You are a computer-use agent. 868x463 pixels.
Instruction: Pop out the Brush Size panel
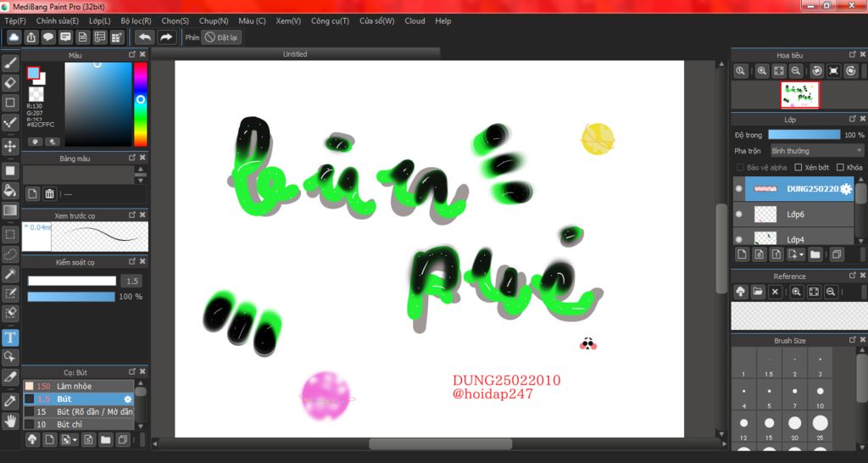point(853,339)
